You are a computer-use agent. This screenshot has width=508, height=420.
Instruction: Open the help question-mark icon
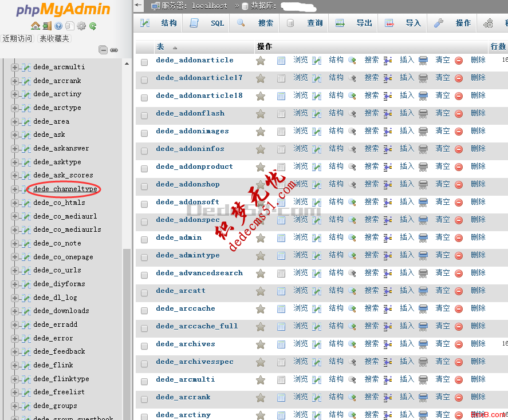click(58, 26)
